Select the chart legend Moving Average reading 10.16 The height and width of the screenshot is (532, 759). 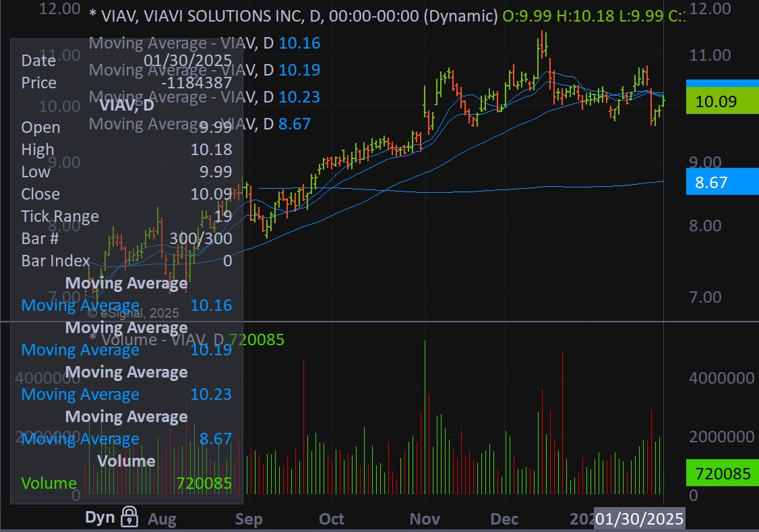[x=204, y=43]
